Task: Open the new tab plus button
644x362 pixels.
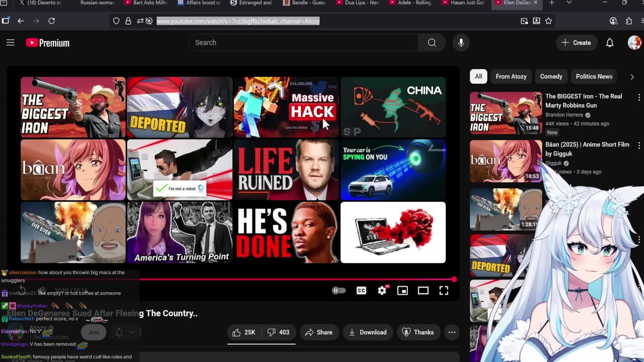Action: point(551,3)
